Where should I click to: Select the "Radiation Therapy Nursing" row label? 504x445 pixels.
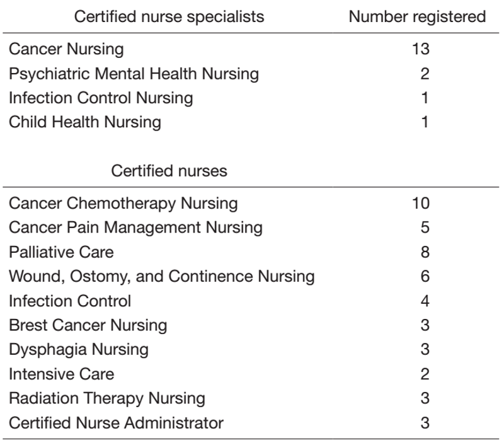(107, 398)
